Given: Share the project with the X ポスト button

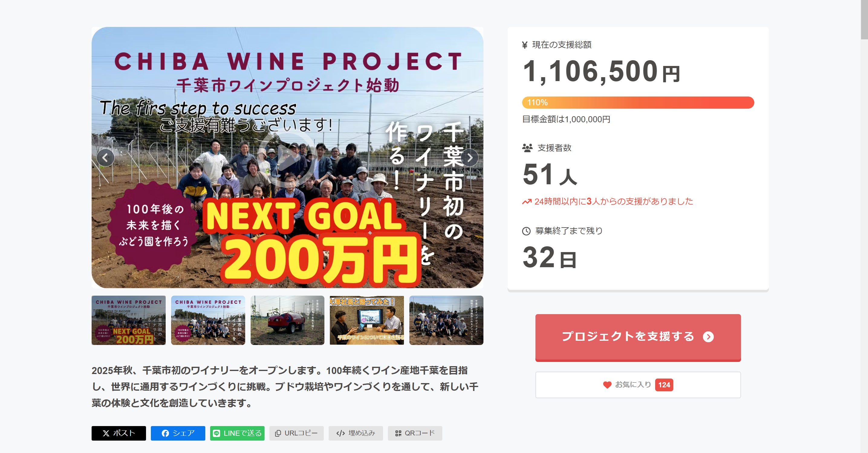Looking at the screenshot, I should click(119, 433).
